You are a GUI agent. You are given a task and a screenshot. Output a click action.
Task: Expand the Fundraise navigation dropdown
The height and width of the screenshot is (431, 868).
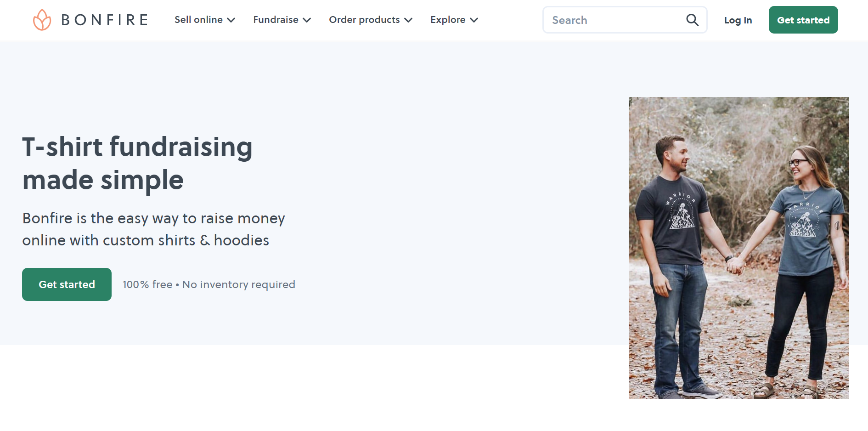click(276, 20)
